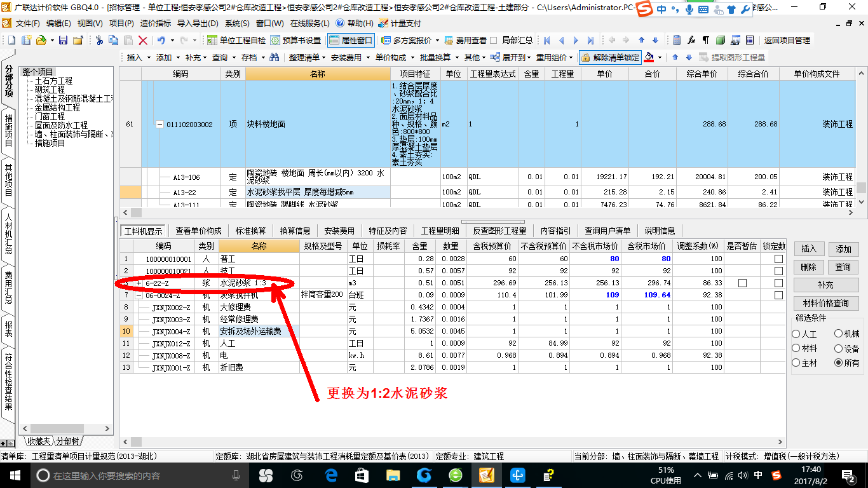This screenshot has height=488, width=868.
Task: Open the calculator icon in toolbar
Action: click(x=677, y=40)
